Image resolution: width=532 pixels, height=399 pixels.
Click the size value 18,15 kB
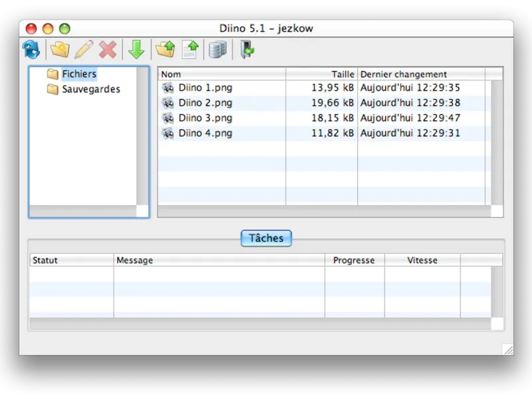tap(333, 118)
